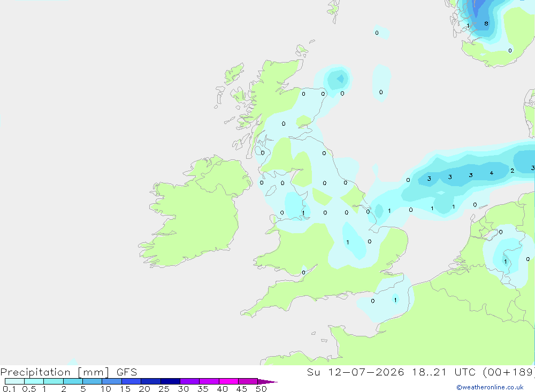Click the '8' precipitation value near Norway
This screenshot has height=392, width=535.
pos(486,24)
